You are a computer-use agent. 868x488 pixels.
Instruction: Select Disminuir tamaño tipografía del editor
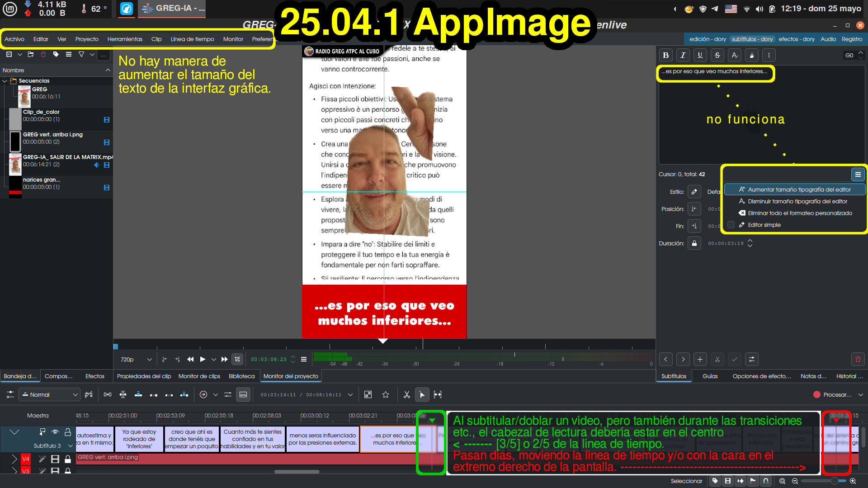click(x=794, y=201)
